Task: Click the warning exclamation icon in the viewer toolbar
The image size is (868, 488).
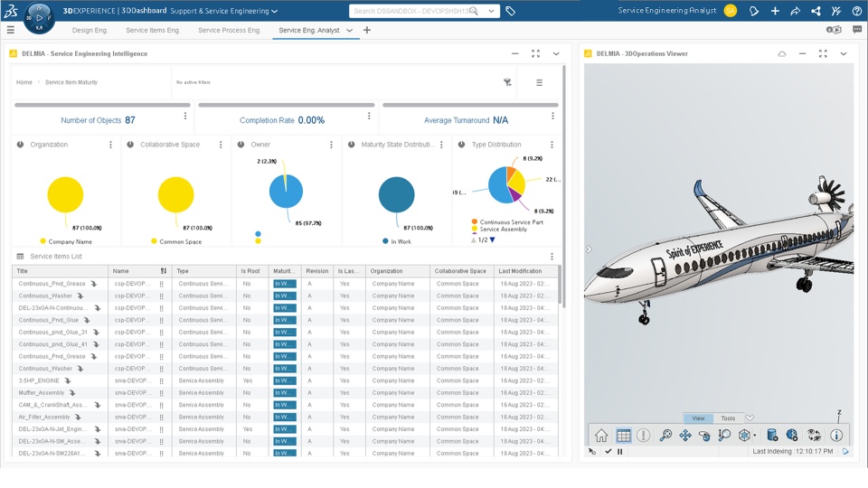Action: [x=643, y=436]
